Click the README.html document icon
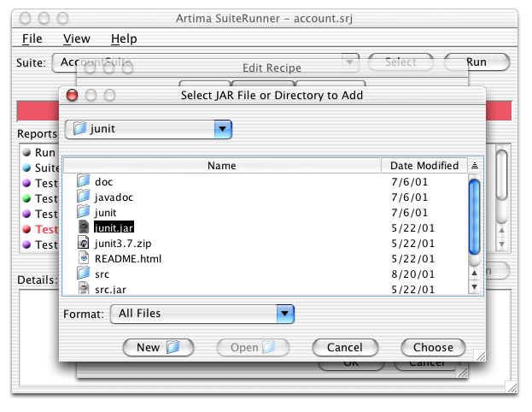 [x=84, y=258]
